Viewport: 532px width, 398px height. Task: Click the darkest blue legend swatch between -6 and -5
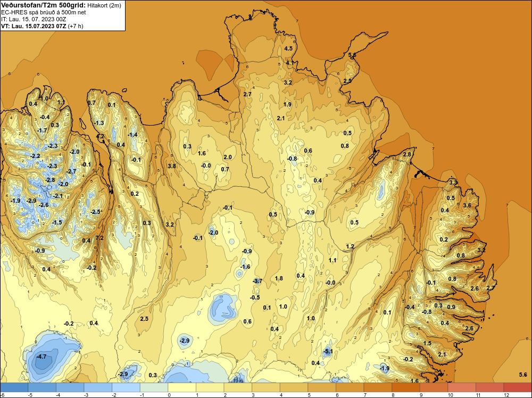click(x=14, y=387)
